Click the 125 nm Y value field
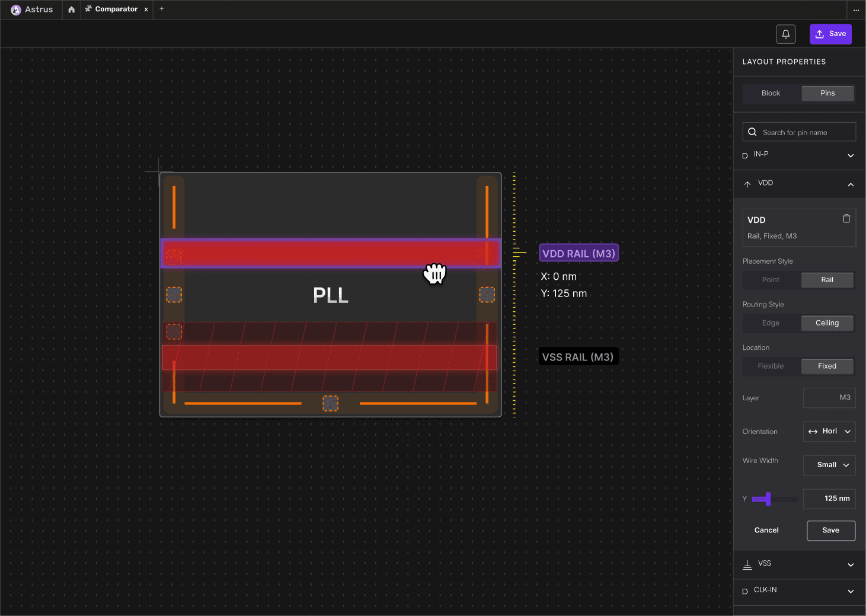The width and height of the screenshot is (866, 616). coord(829,499)
